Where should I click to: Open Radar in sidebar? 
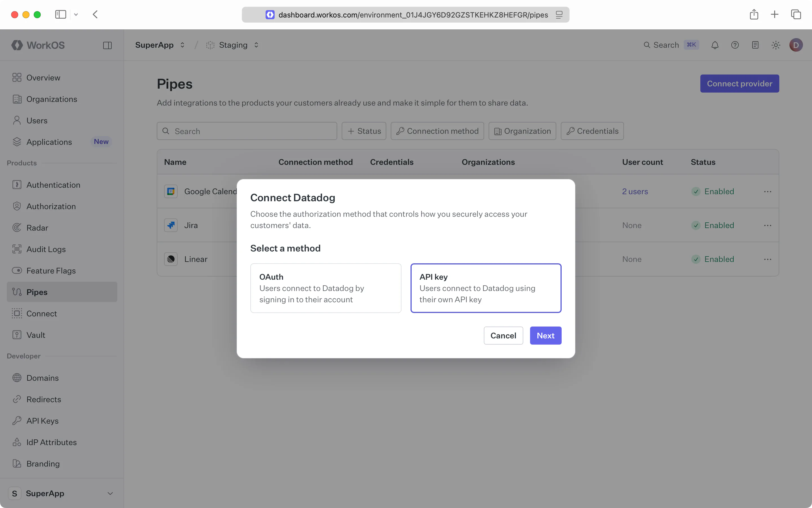click(62, 228)
